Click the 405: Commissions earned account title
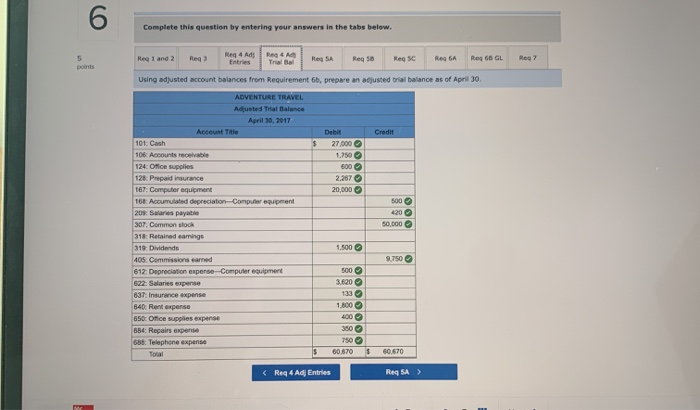Screen dimensions: 700x410 [173, 259]
